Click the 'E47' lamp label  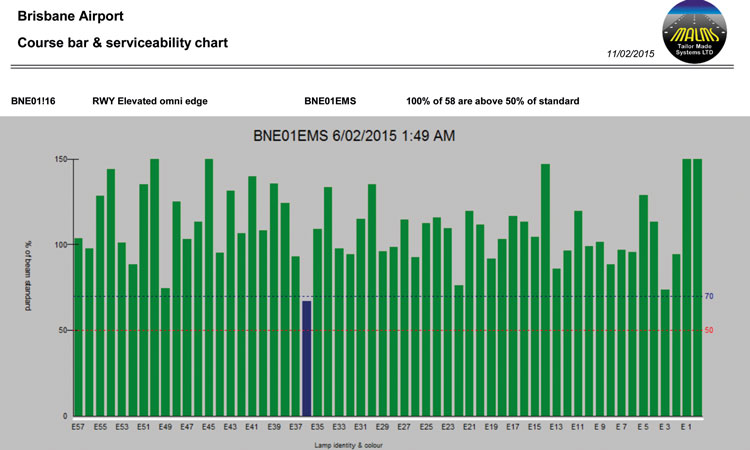tap(187, 427)
